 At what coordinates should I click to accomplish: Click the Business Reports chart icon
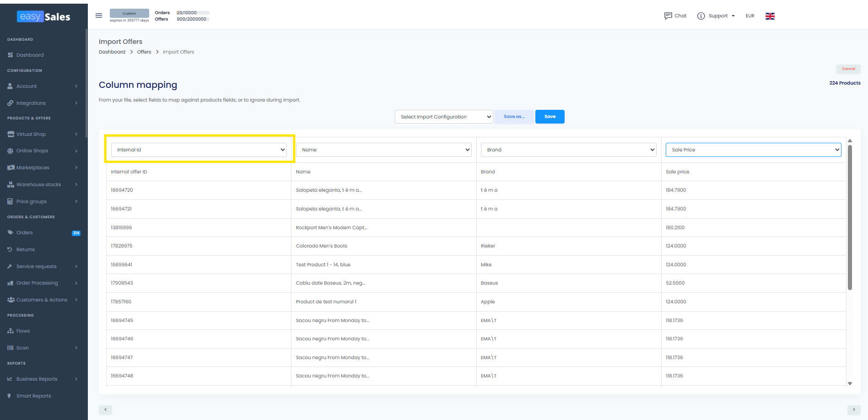(10, 379)
